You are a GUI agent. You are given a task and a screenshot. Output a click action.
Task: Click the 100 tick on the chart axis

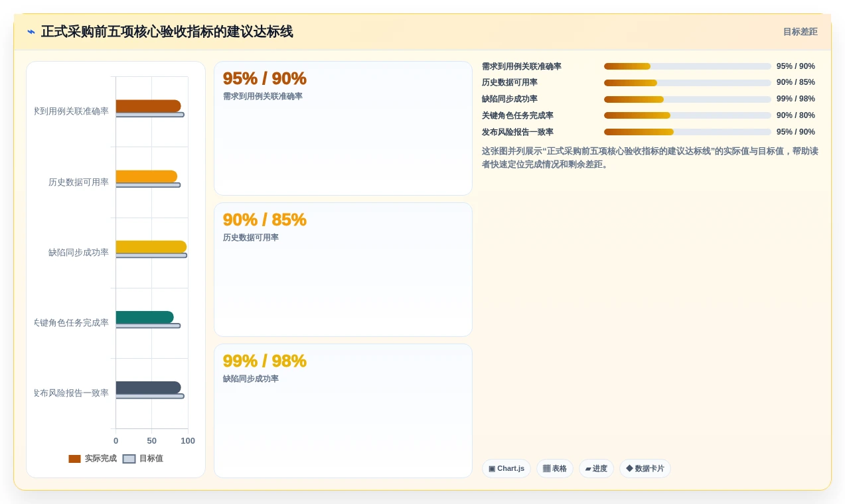(188, 441)
